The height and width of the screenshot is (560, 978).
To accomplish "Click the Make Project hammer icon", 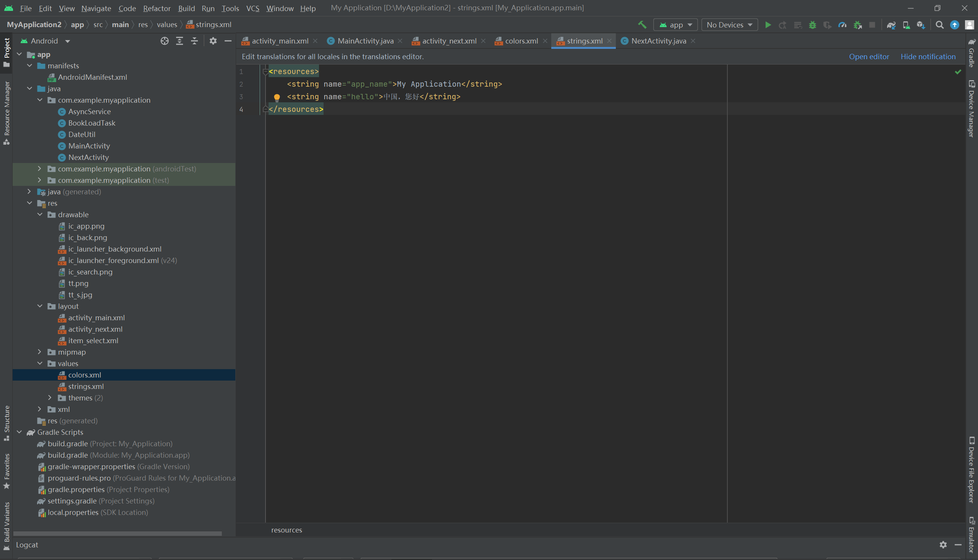I will [642, 25].
